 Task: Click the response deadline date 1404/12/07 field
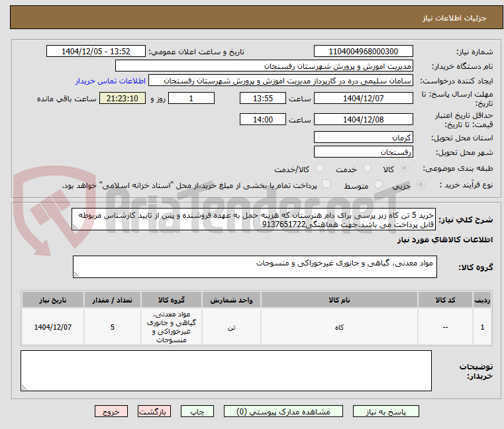tap(363, 98)
